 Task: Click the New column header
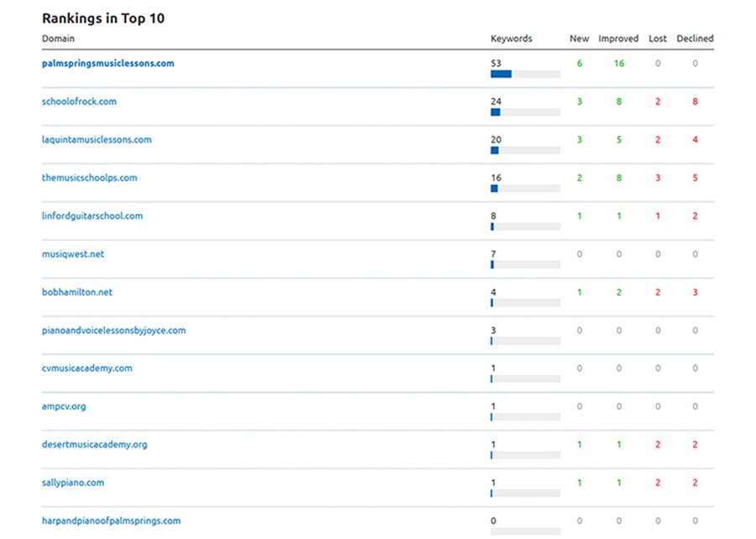click(579, 39)
